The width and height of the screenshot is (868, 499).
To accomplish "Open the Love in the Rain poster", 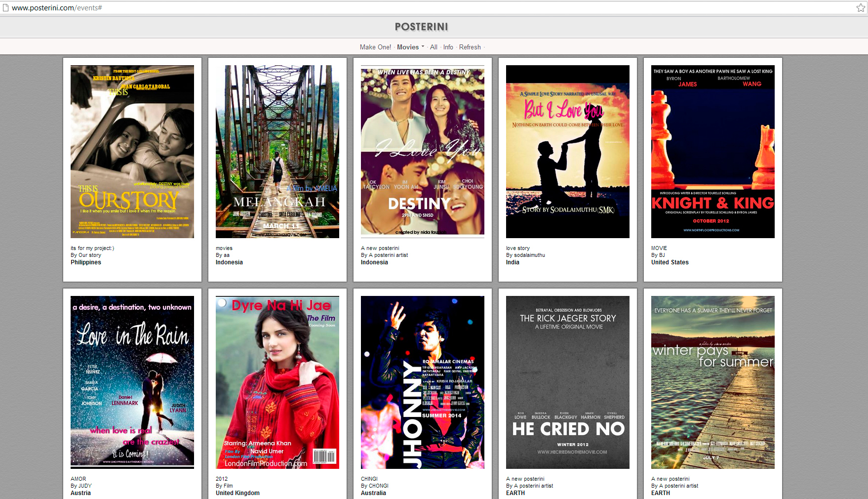I will point(132,382).
